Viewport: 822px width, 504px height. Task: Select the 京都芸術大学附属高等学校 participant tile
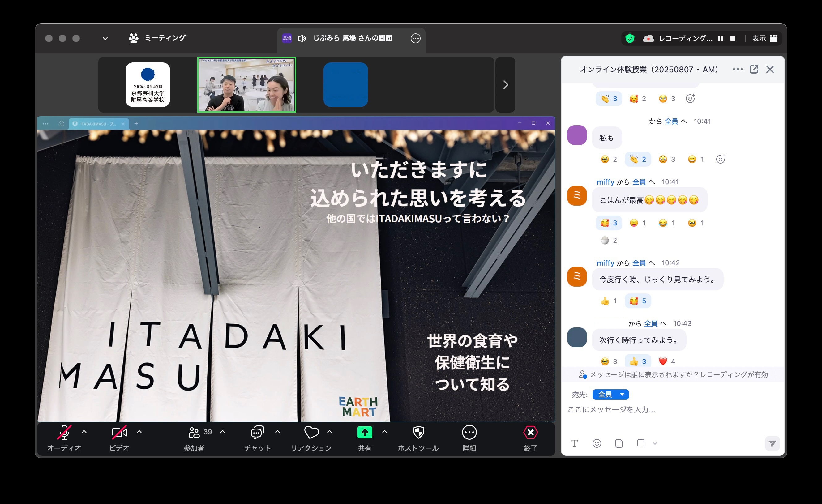pyautogui.click(x=148, y=85)
